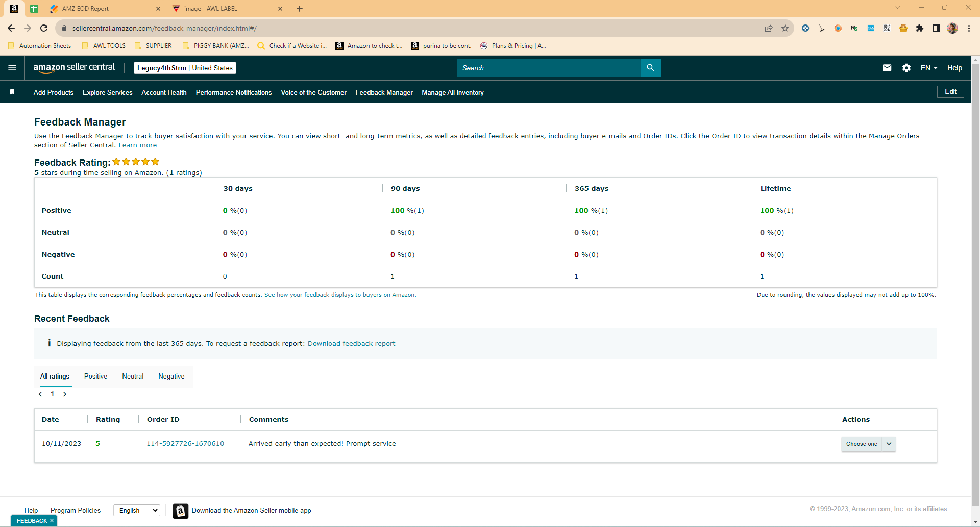Open Add Products in the nav bar
The width and height of the screenshot is (980, 527).
[54, 92]
